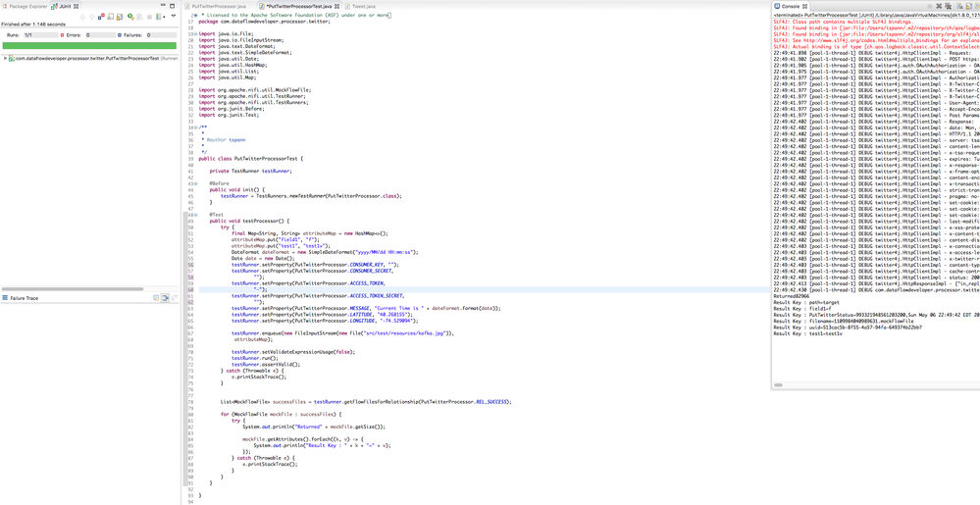Expand the folded license comment
This screenshot has height=505, width=980.
[x=195, y=15]
